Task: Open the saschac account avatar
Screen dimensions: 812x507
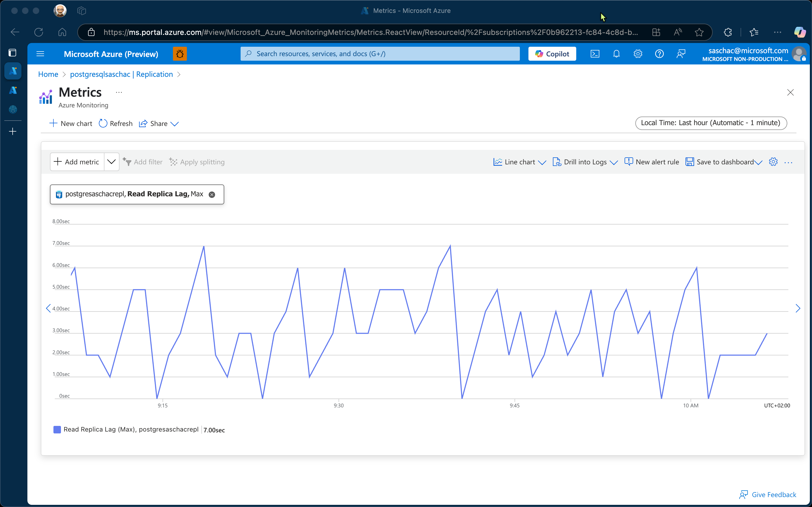Action: [799, 54]
